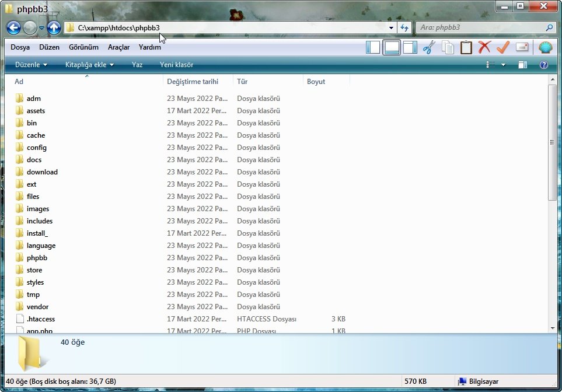Open Properties with the orange checkmark icon

(x=503, y=47)
